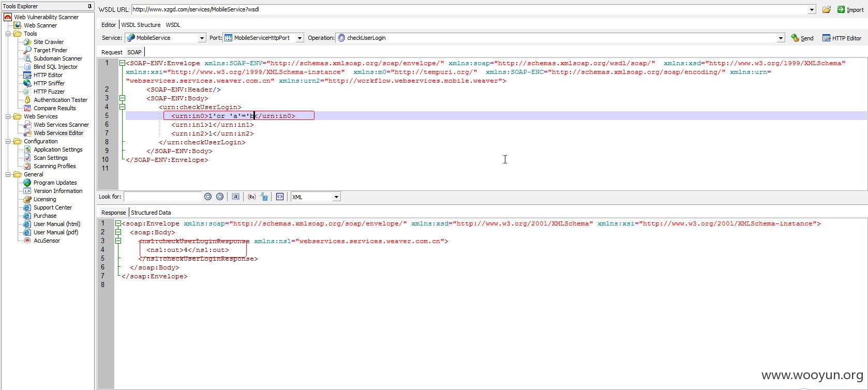This screenshot has height=390, width=868.
Task: Switch to WSDL Structure tab
Action: [x=141, y=25]
